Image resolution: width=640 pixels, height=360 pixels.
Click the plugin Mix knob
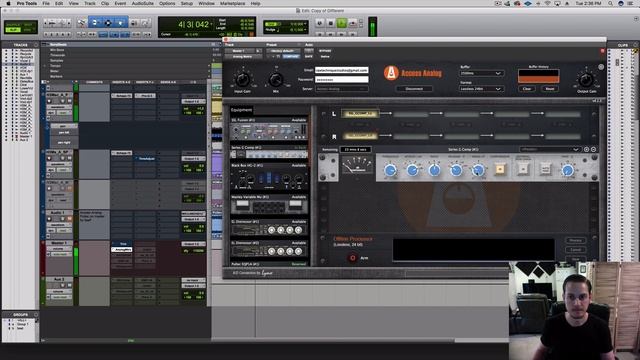pos(276,79)
